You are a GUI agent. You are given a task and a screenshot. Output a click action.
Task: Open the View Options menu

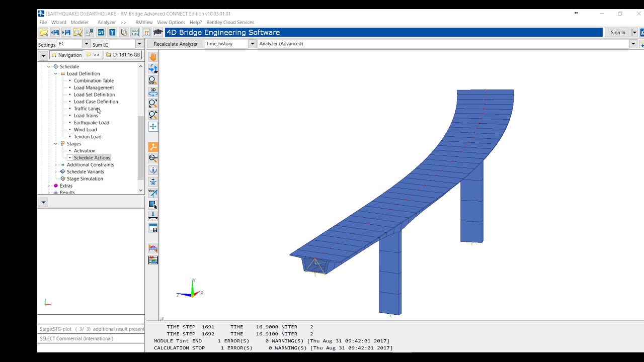tap(171, 22)
